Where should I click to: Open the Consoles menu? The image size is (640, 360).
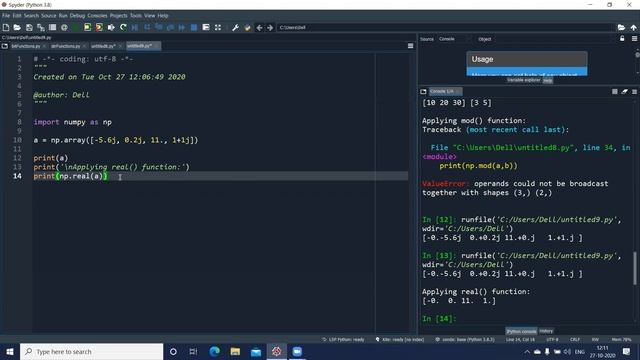click(97, 16)
